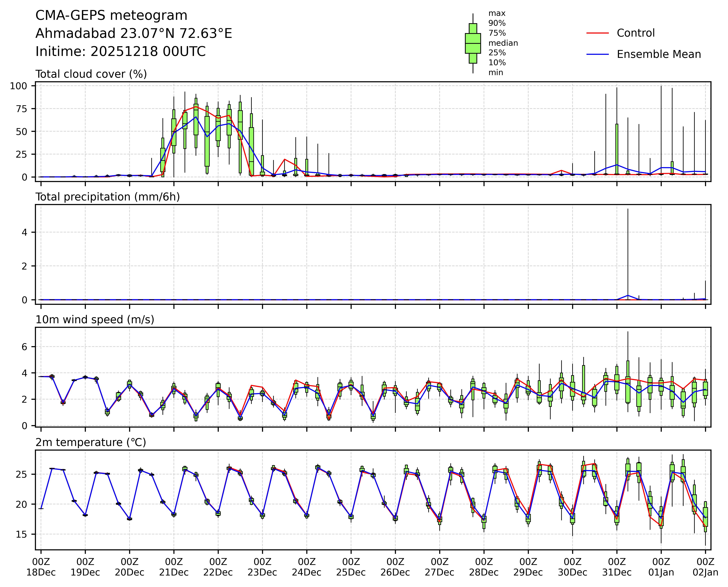The image size is (728, 587).
Task: Click the 'Control' legend label
Action: click(636, 33)
